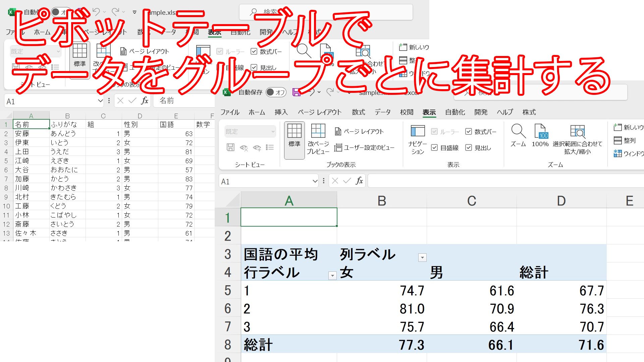Click cell かわさき in data sheet window
The width and height of the screenshot is (644, 362).
pyautogui.click(x=67, y=188)
